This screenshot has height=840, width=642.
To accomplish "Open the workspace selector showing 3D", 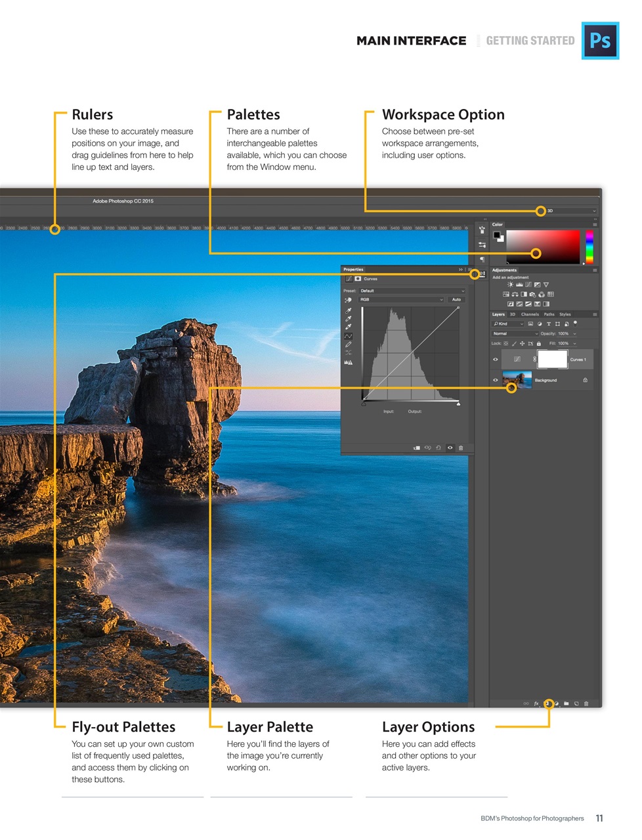I will 570,211.
